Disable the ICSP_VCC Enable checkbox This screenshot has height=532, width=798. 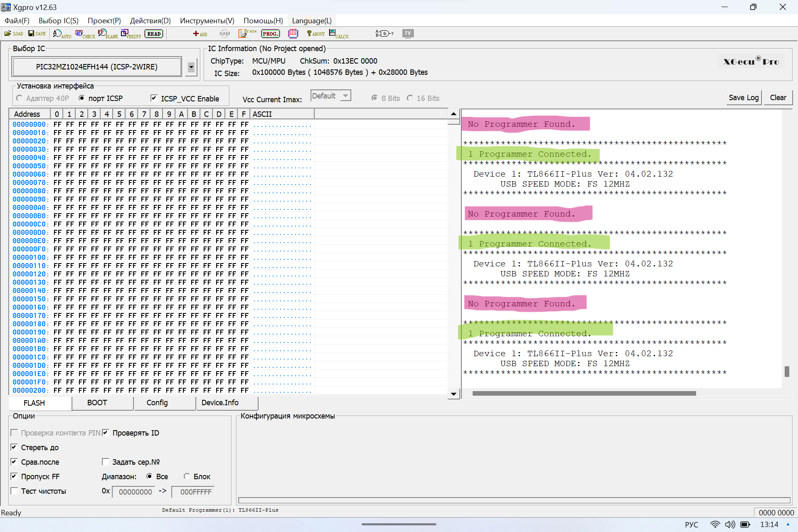point(154,98)
